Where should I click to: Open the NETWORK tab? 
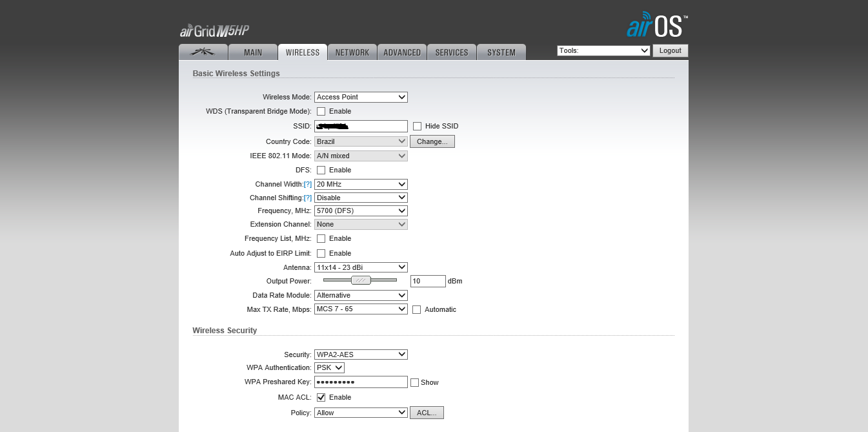(x=352, y=52)
